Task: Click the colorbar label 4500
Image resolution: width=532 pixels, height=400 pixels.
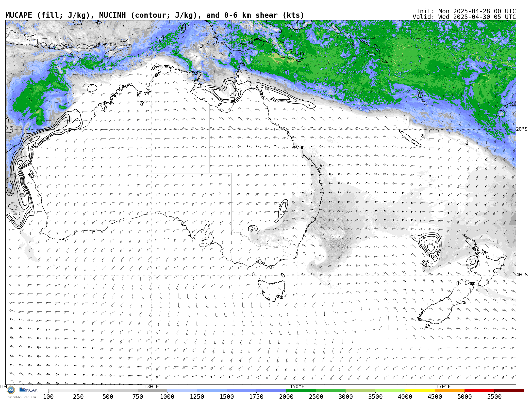Action: [435, 397]
